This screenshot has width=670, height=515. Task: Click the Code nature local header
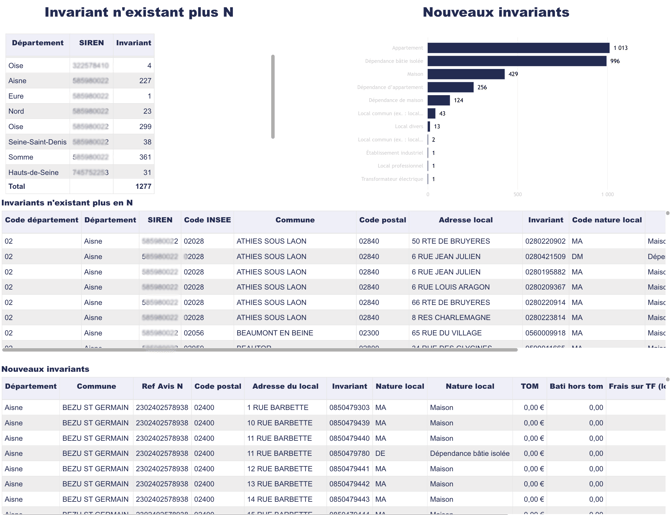click(x=606, y=220)
